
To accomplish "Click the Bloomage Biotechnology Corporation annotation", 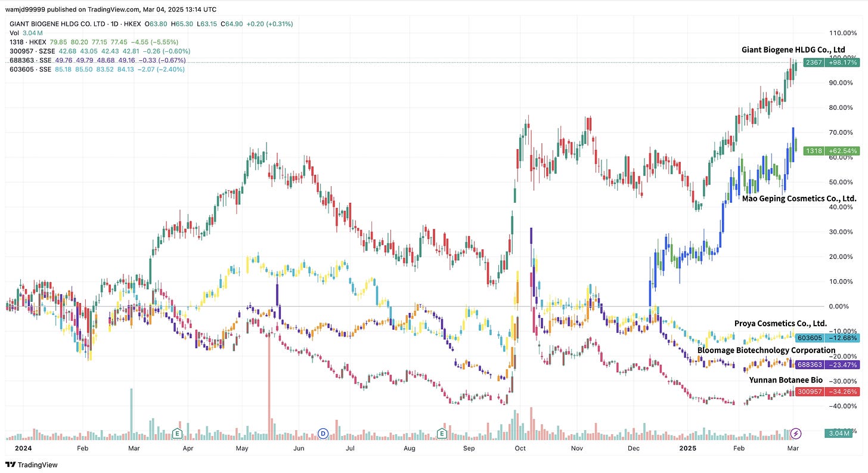I will point(766,350).
